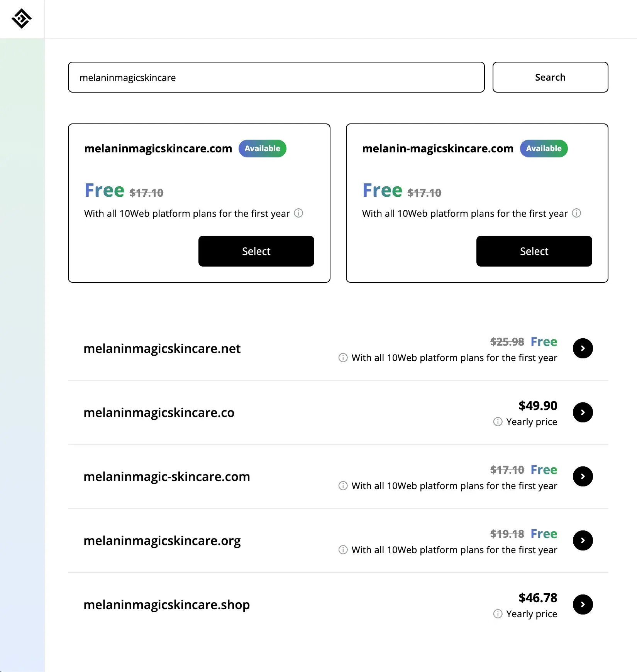
Task: Click info icon in melaninmagicskincare.com card
Action: click(x=298, y=213)
